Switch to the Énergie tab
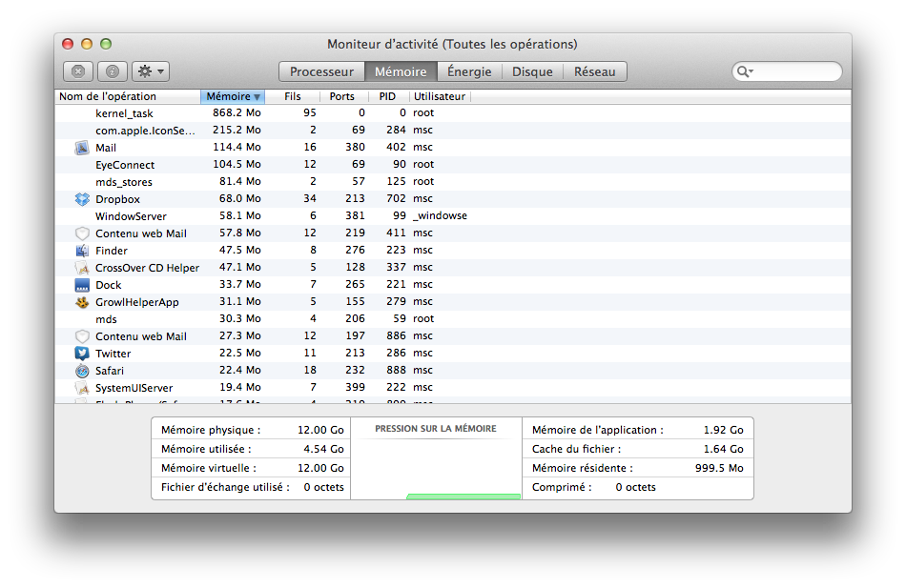The width and height of the screenshot is (906, 588). (469, 71)
